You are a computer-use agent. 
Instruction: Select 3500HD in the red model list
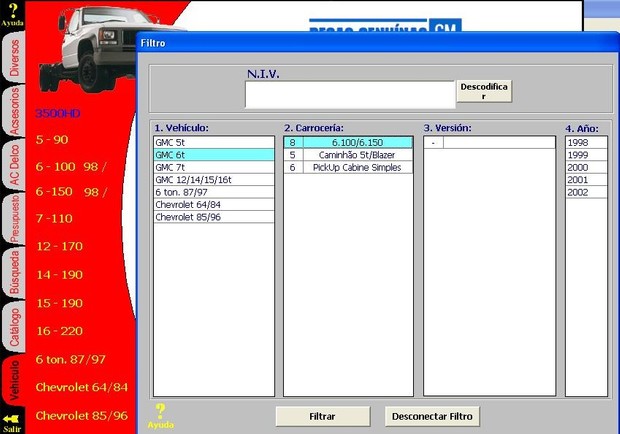pyautogui.click(x=58, y=114)
